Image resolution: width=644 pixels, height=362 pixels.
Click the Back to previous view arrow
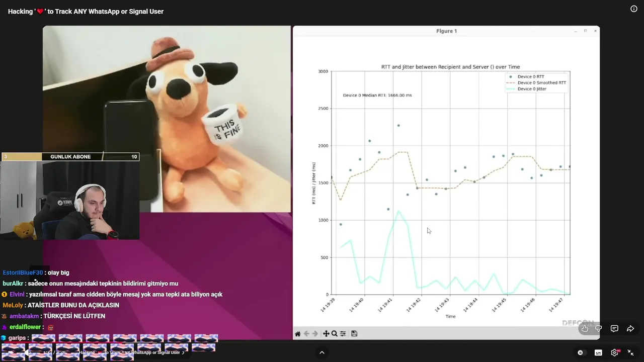tap(306, 334)
